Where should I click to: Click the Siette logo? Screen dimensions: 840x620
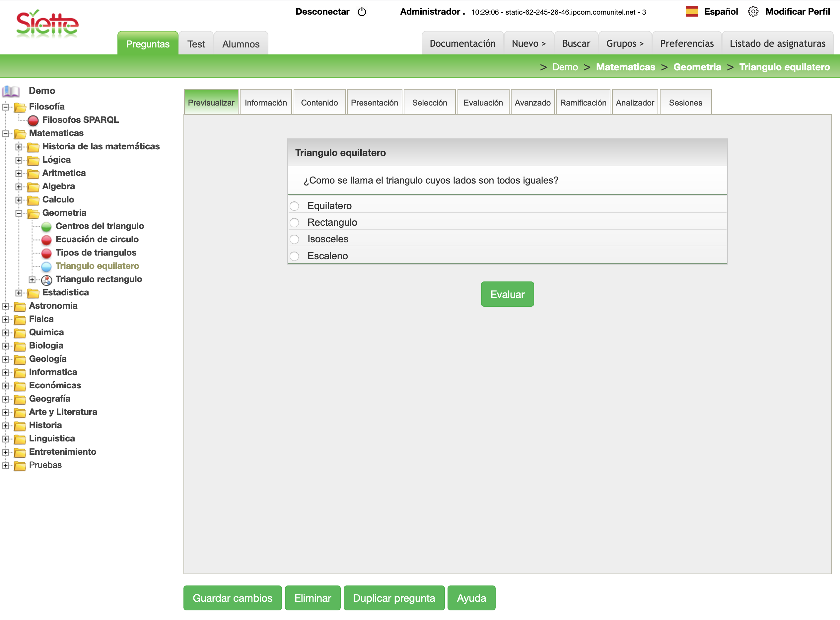click(47, 24)
